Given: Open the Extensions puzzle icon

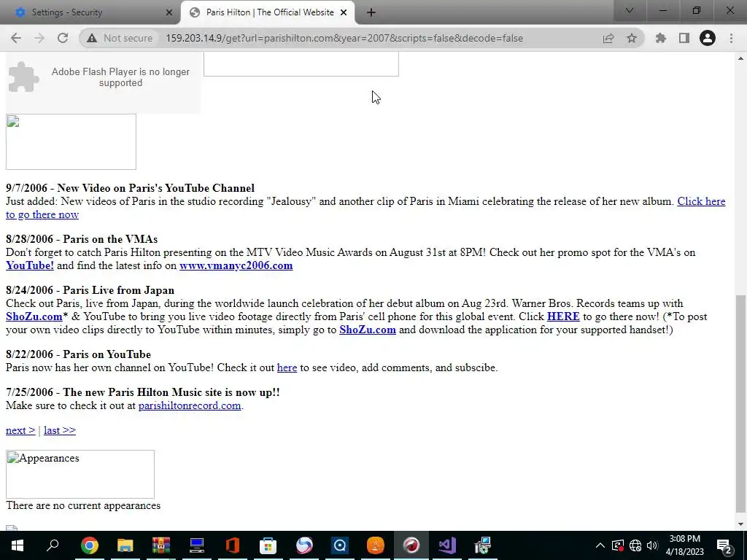Looking at the screenshot, I should pos(661,38).
